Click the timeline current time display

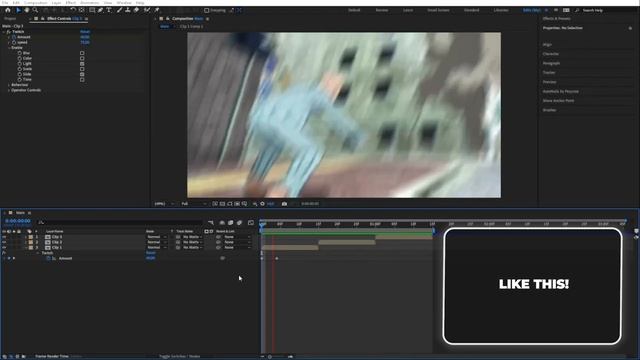coord(18,221)
